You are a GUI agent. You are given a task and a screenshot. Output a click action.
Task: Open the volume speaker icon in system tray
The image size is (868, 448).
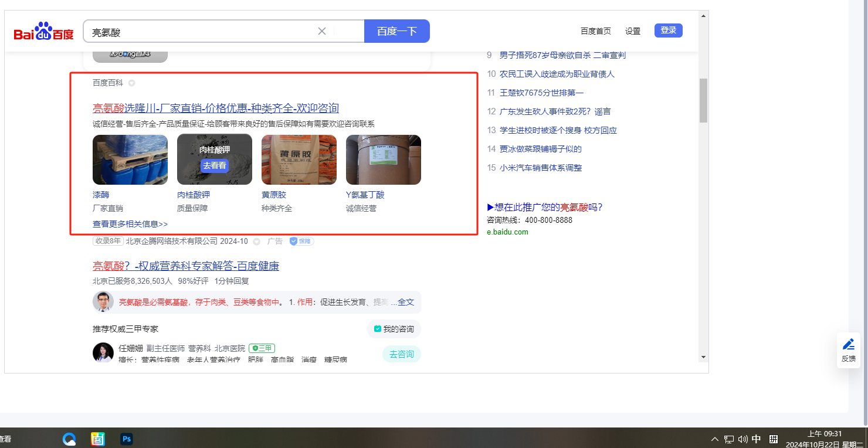click(742, 439)
